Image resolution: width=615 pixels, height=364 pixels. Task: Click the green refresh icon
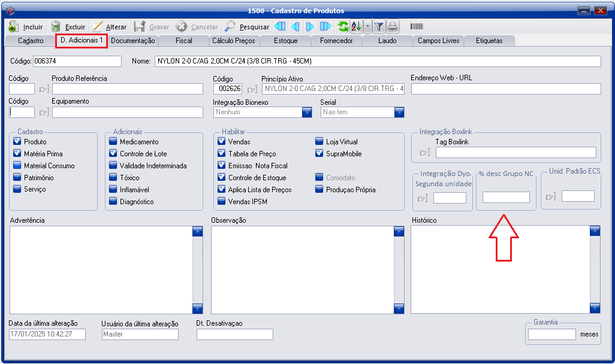(343, 26)
